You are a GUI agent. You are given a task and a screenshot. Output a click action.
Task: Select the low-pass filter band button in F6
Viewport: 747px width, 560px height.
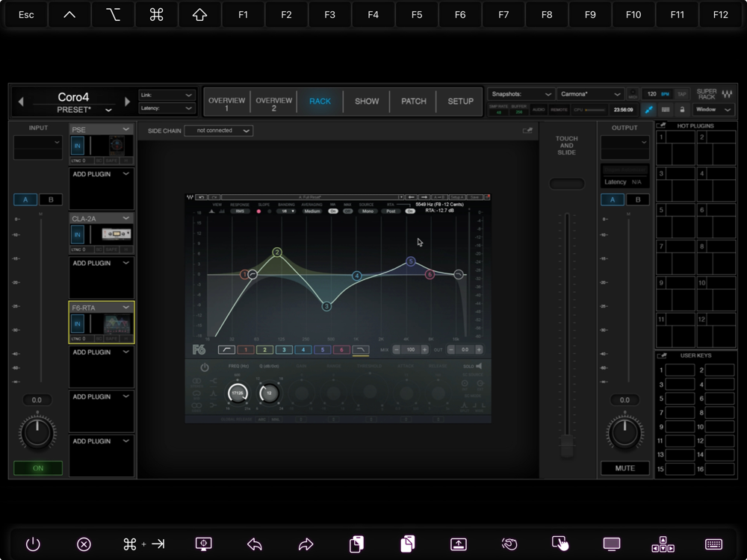tap(361, 350)
